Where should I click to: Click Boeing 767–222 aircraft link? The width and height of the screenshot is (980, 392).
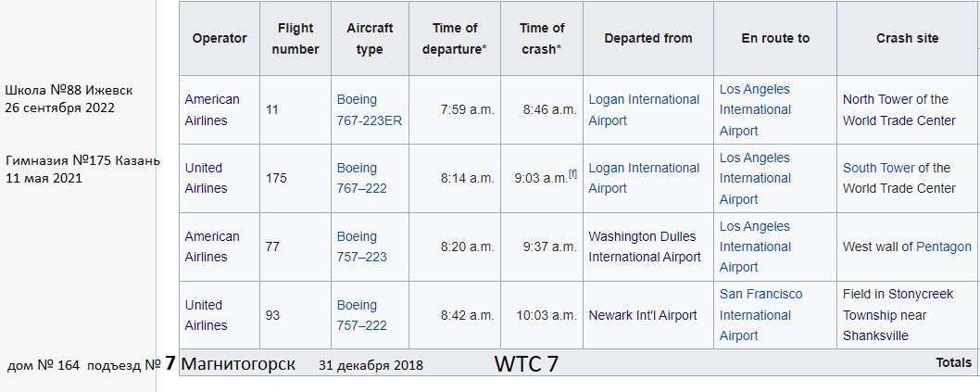pos(362,178)
